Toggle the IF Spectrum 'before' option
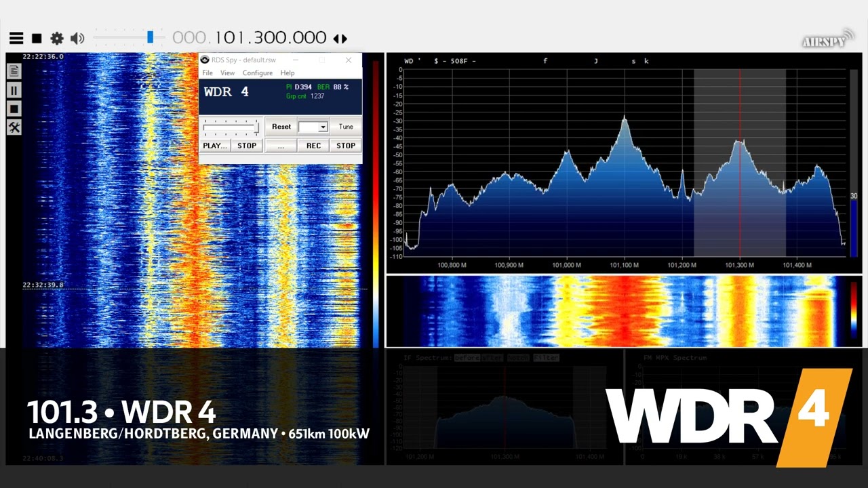 (x=467, y=358)
